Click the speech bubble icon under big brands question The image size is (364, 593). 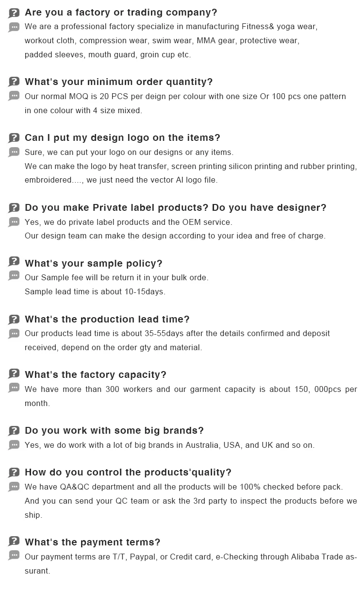14,445
